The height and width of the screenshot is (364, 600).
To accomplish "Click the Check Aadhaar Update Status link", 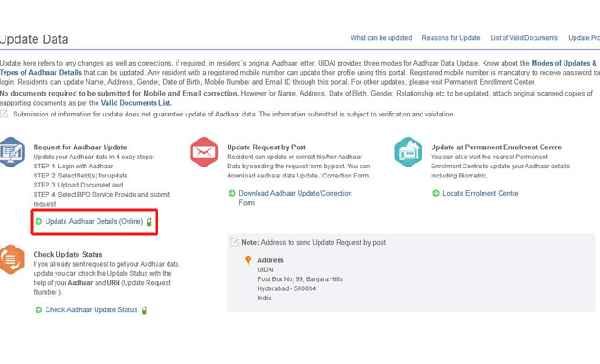I will (91, 310).
